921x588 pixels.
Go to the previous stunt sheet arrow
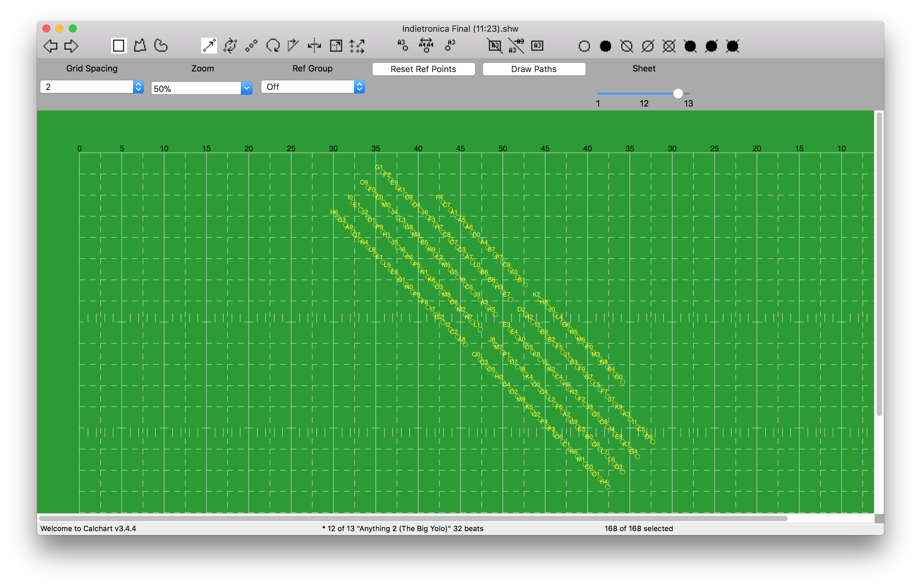click(x=50, y=46)
